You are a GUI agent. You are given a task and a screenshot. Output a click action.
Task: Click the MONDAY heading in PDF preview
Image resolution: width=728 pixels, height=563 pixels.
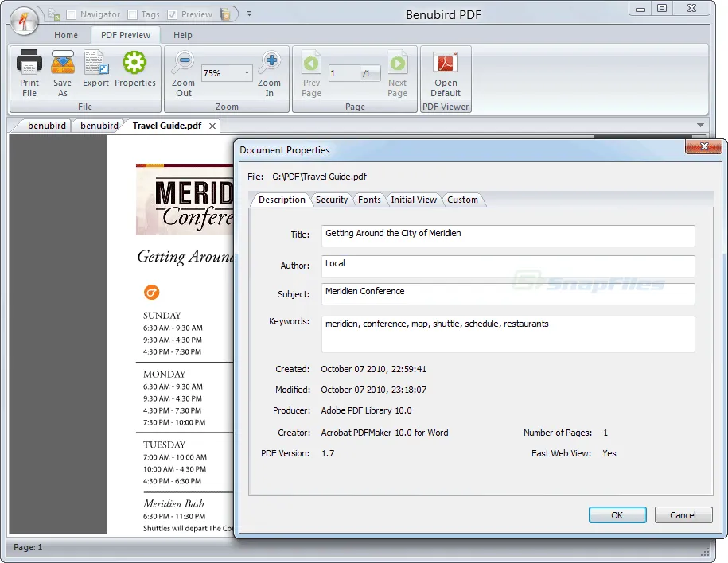pyautogui.click(x=165, y=374)
